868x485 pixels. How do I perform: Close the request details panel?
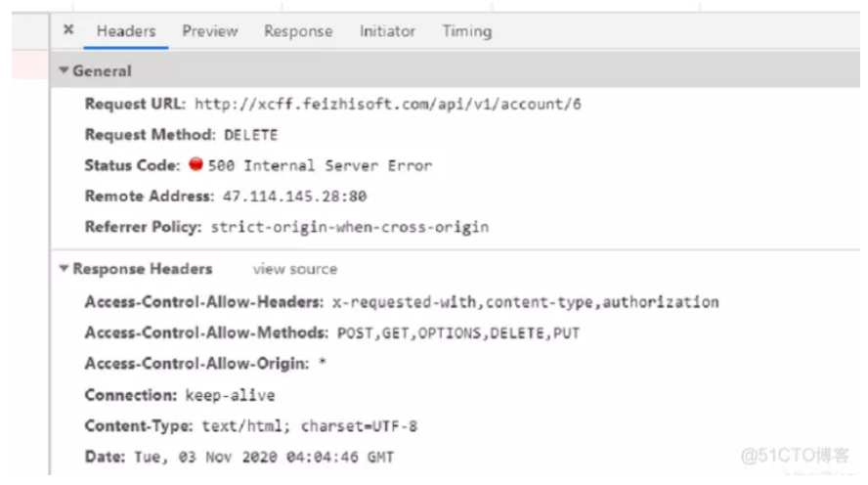(68, 30)
